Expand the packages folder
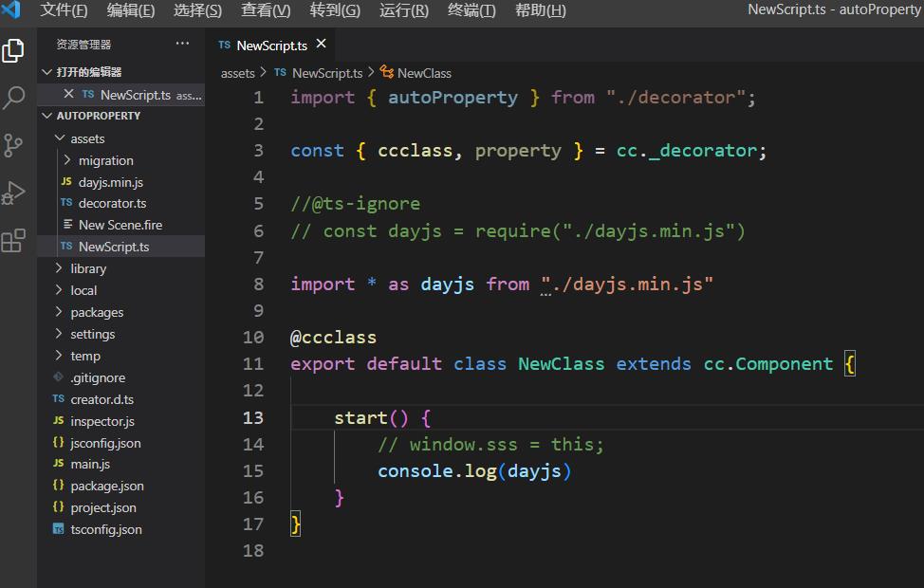Screen dimensions: 924x588 [58, 312]
